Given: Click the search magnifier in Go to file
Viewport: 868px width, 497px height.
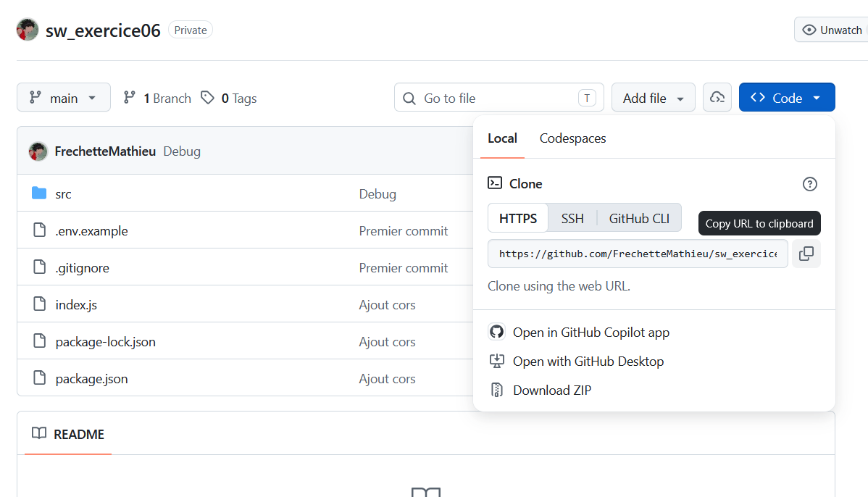Looking at the screenshot, I should click(409, 99).
